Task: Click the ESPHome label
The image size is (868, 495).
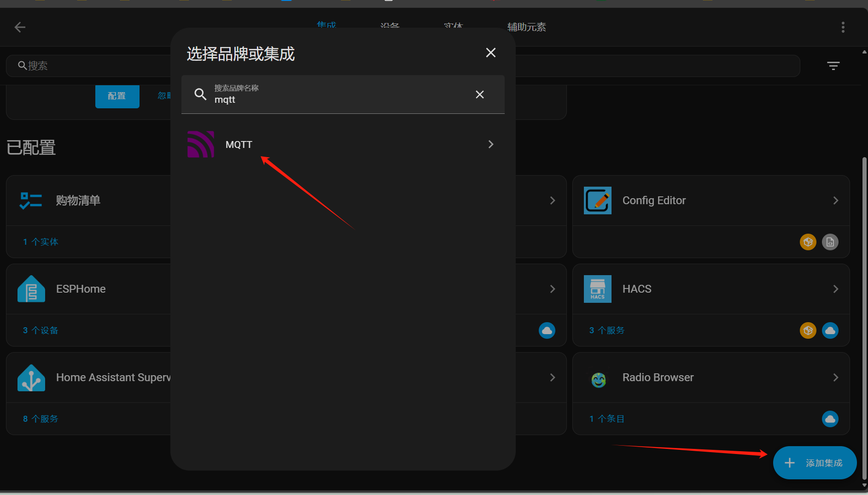Action: [81, 289]
